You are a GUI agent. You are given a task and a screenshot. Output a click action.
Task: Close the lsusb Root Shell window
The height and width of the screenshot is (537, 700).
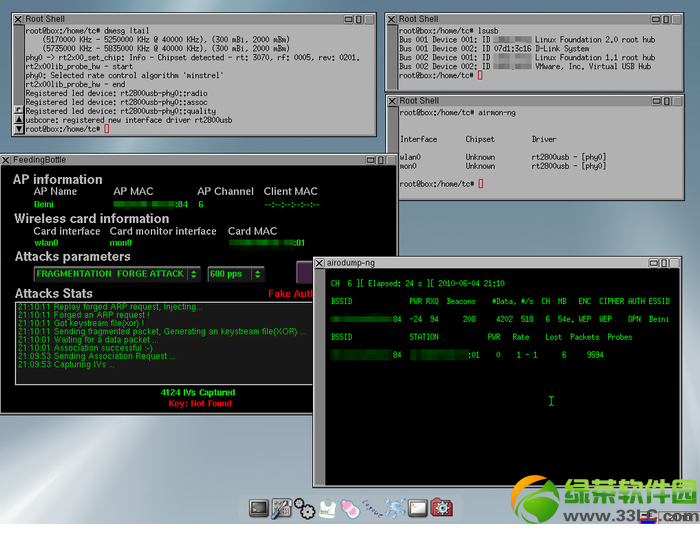tap(392, 19)
